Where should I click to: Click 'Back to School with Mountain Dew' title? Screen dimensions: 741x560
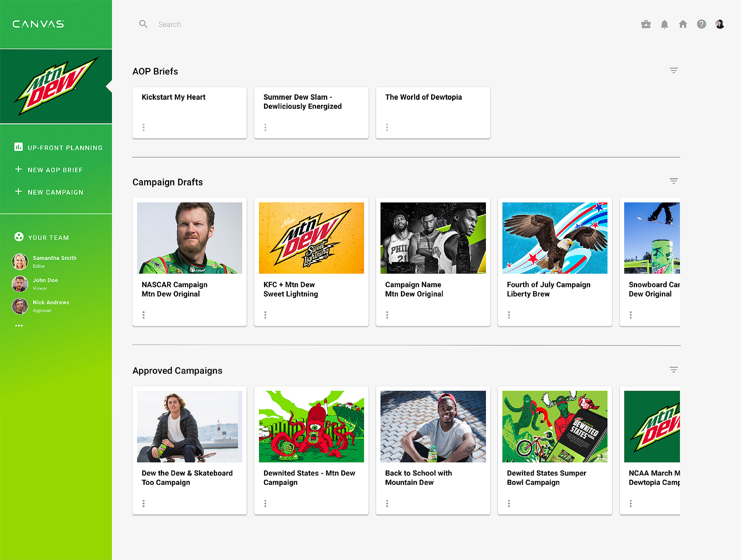(x=418, y=478)
